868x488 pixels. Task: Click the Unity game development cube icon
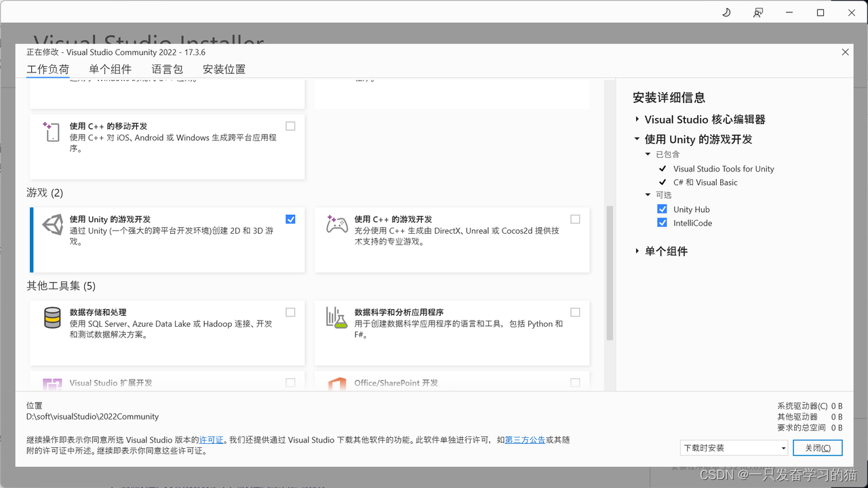pyautogui.click(x=52, y=225)
